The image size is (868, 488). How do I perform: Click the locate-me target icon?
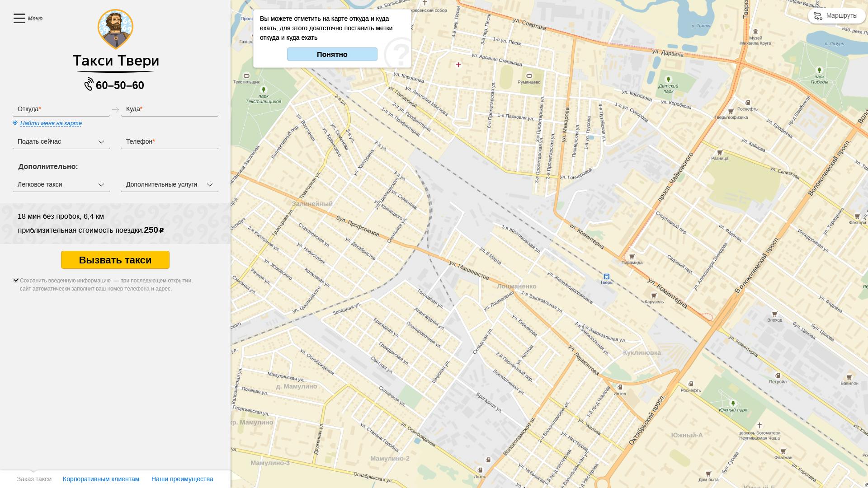coord(15,123)
